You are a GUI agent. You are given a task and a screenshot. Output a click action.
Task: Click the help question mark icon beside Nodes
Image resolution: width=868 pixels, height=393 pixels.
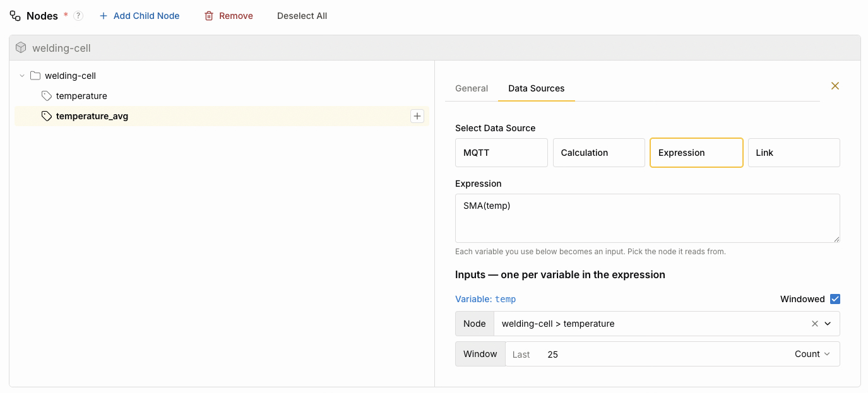(x=78, y=16)
